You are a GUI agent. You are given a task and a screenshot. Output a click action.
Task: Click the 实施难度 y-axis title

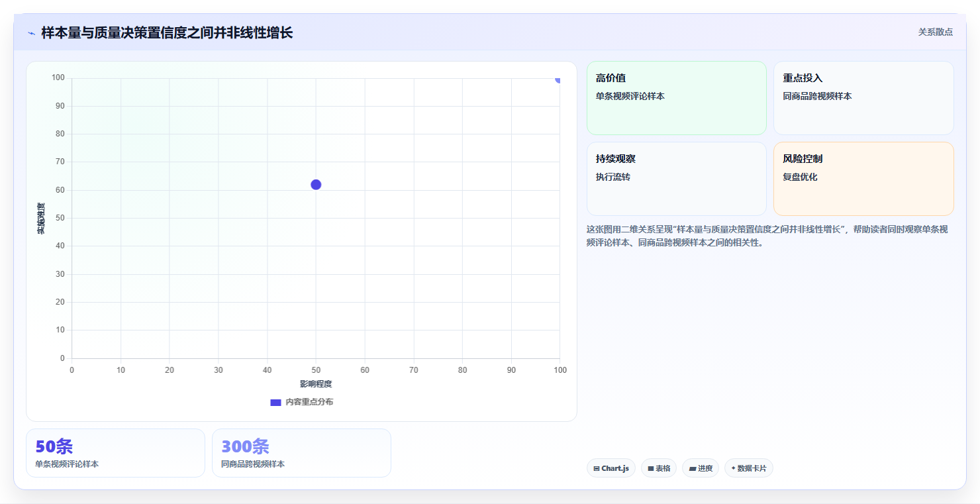(x=41, y=219)
